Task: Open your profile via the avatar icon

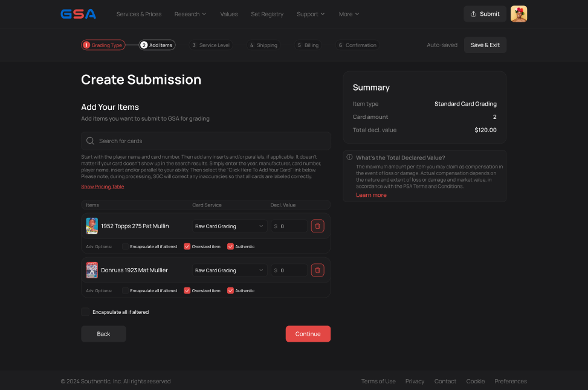Action: tap(519, 13)
